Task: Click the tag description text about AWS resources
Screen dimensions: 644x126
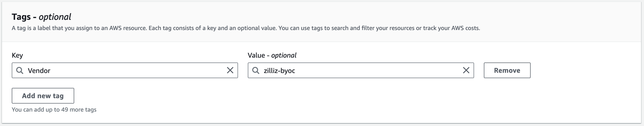Action: [x=246, y=28]
